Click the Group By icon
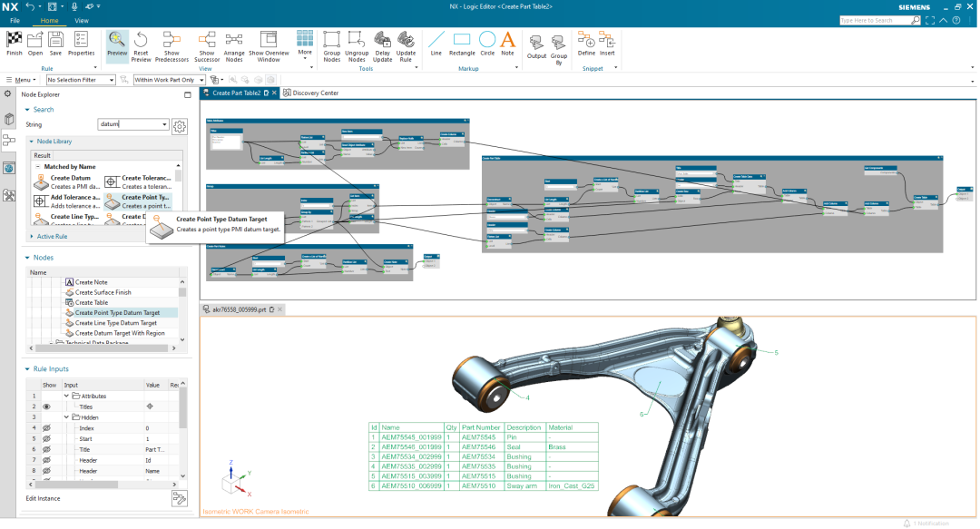 [x=559, y=43]
